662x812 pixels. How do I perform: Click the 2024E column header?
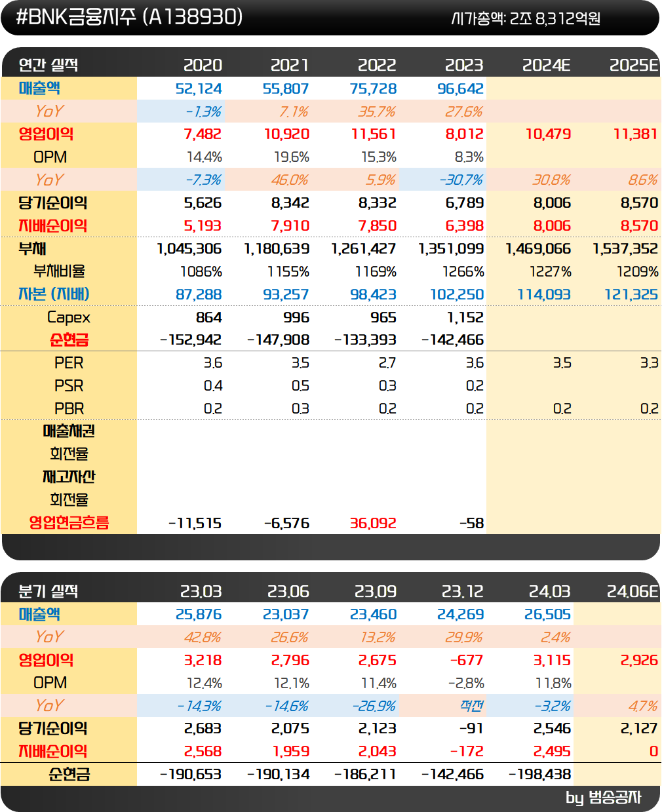pyautogui.click(x=547, y=65)
